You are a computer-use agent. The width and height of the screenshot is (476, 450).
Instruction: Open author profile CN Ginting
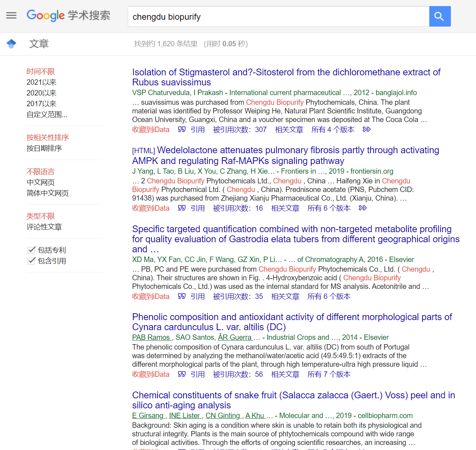click(224, 416)
